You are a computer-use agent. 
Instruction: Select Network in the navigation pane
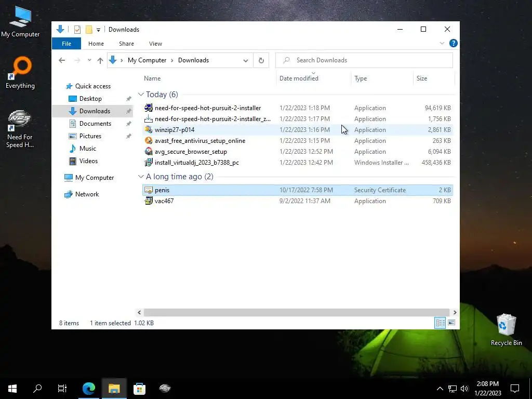click(87, 194)
